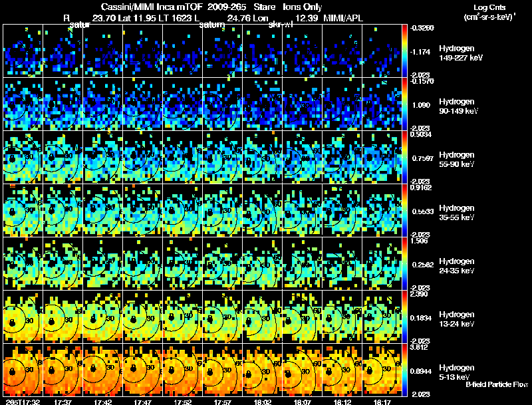
Task: Click the '18:02' time label
Action: pyautogui.click(x=262, y=402)
